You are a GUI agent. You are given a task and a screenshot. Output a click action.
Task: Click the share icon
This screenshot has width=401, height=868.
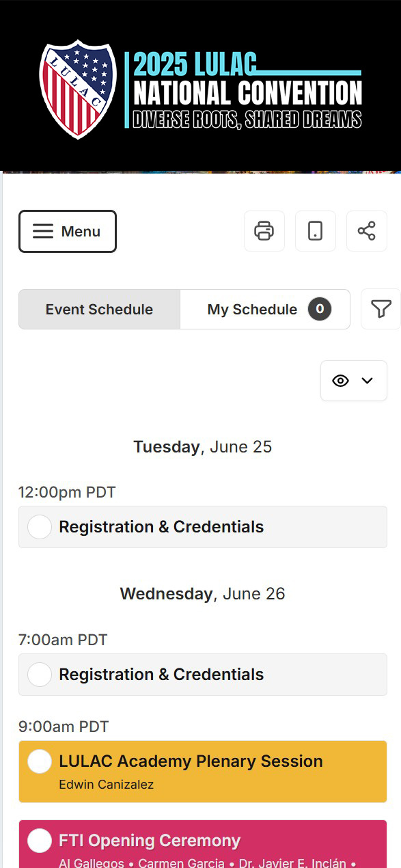click(x=367, y=231)
